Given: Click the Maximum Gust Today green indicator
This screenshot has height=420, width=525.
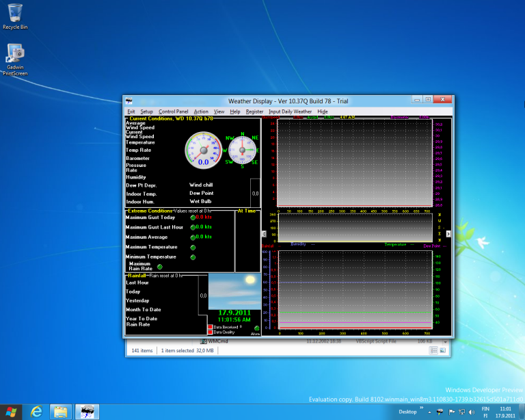Looking at the screenshot, I should (x=193, y=218).
